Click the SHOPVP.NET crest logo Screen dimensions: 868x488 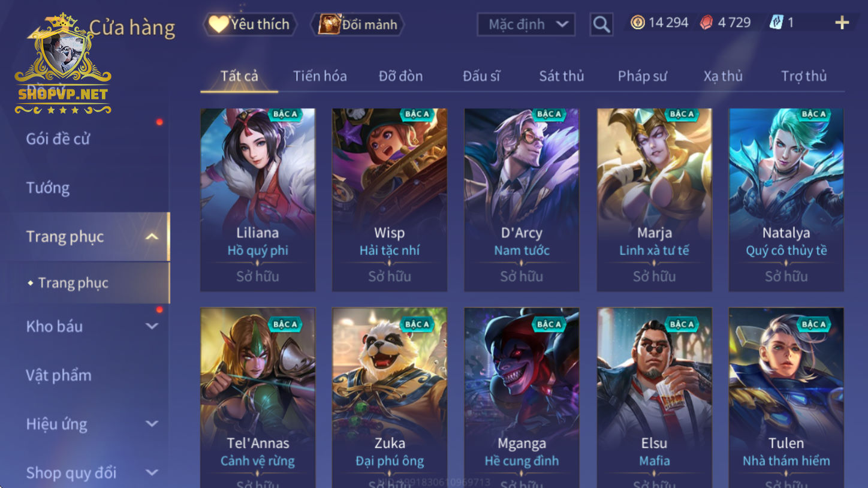pyautogui.click(x=63, y=64)
